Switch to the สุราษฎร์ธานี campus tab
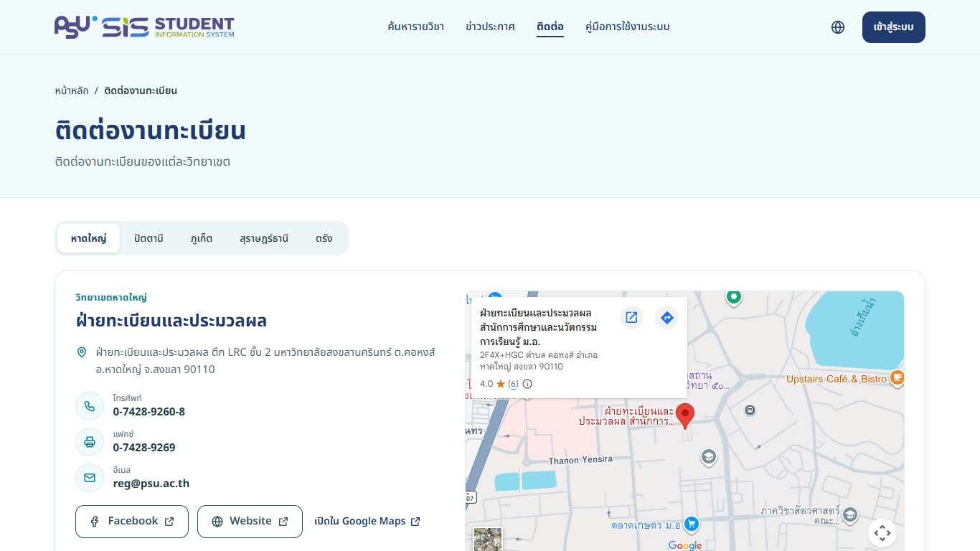 tap(264, 238)
